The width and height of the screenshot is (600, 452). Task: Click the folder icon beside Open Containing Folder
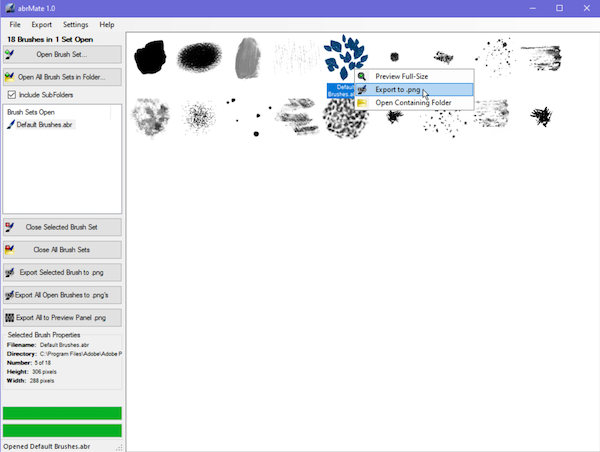pyautogui.click(x=362, y=103)
